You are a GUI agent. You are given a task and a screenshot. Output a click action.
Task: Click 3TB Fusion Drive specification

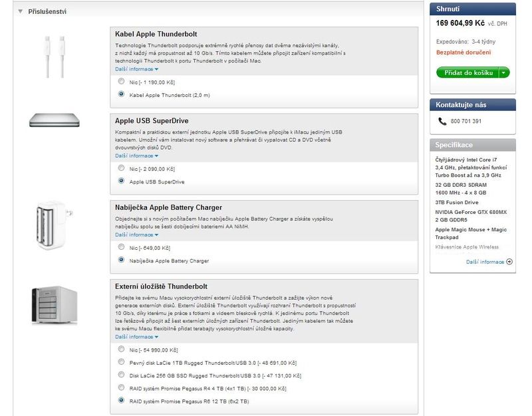pyautogui.click(x=457, y=203)
